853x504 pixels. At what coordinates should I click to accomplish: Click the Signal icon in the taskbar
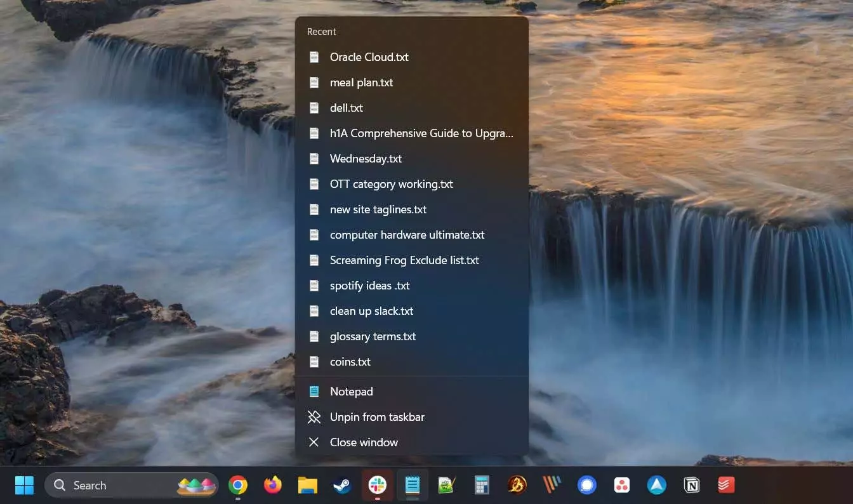pyautogui.click(x=587, y=486)
